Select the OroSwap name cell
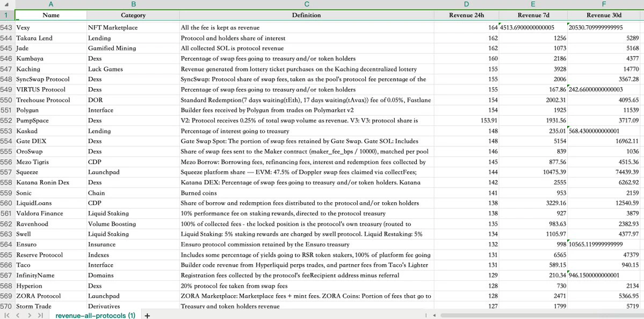Image resolution: width=644 pixels, height=319 pixels. pyautogui.click(x=51, y=152)
